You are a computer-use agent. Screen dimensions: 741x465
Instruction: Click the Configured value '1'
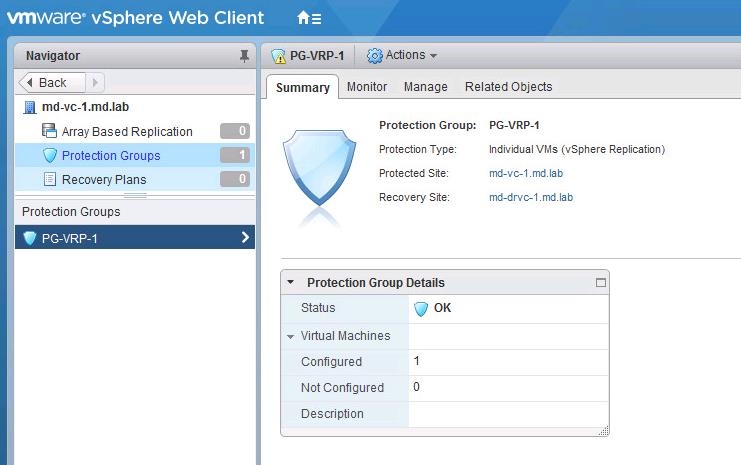[416, 361]
